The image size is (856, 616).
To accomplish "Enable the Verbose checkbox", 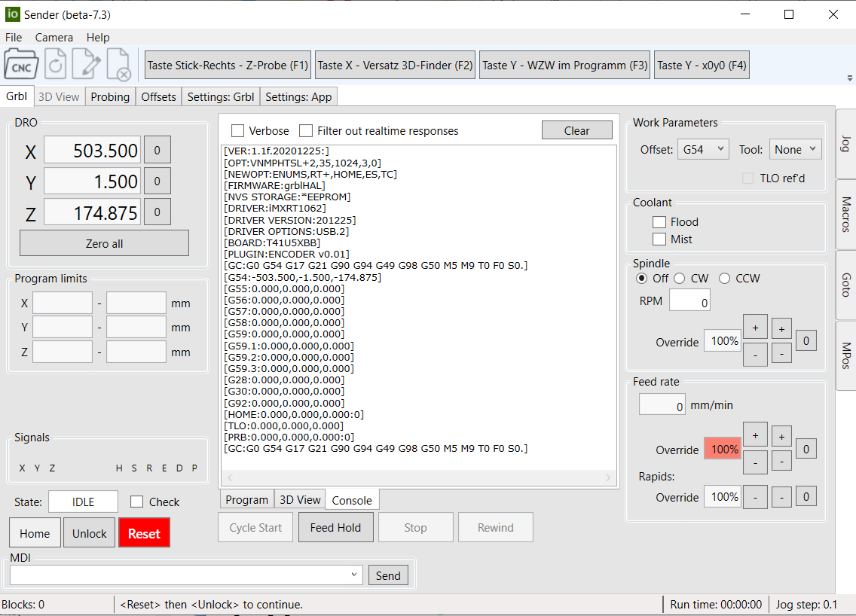I will (x=238, y=131).
